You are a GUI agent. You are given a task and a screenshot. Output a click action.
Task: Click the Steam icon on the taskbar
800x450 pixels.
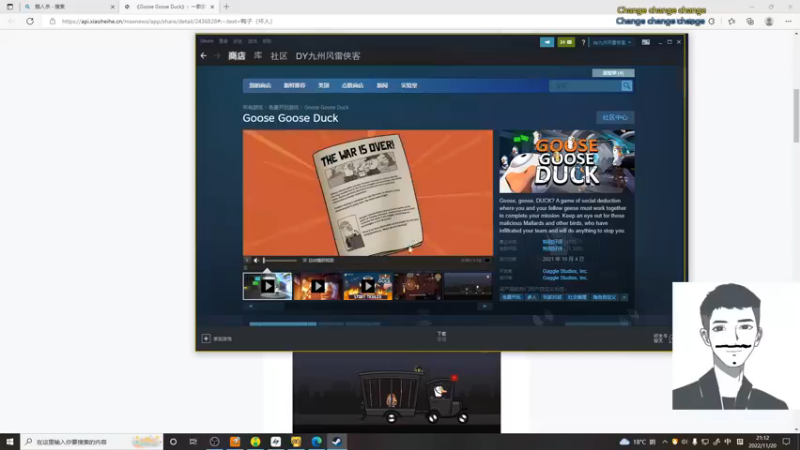(x=337, y=442)
